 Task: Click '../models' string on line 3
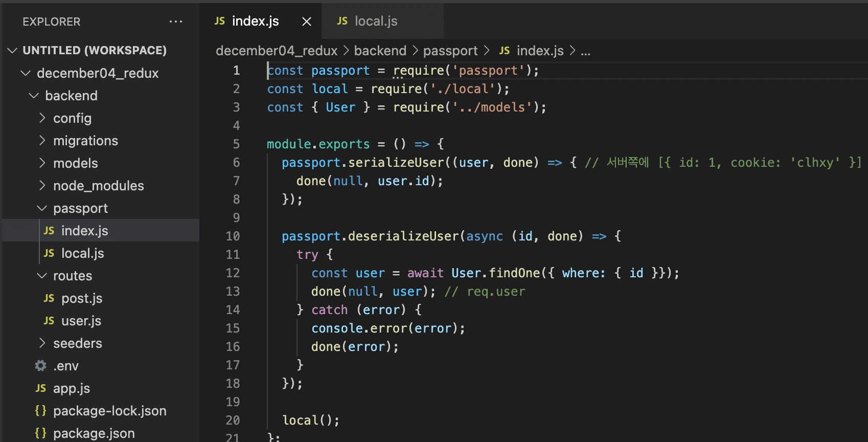coord(492,107)
